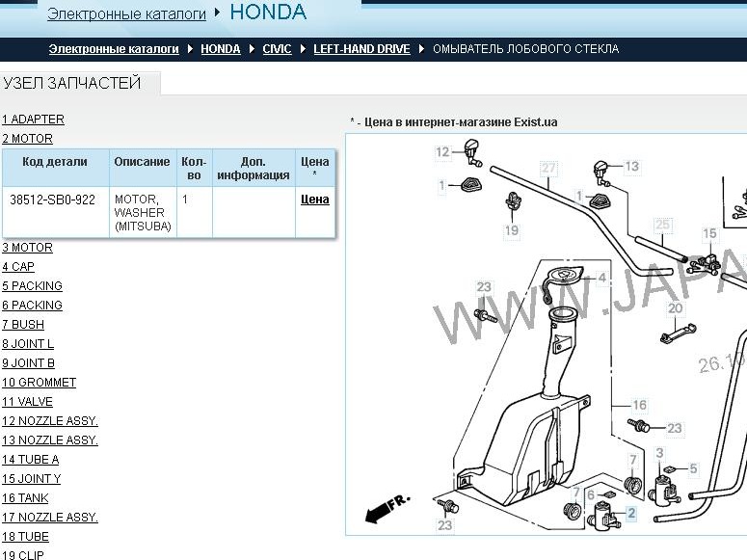This screenshot has height=560, width=747.
Task: Open the 14 TUBE A entry
Action: [x=31, y=460]
